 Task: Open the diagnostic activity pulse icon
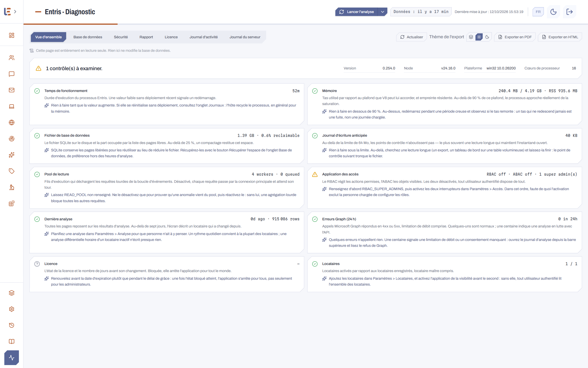pos(12,358)
